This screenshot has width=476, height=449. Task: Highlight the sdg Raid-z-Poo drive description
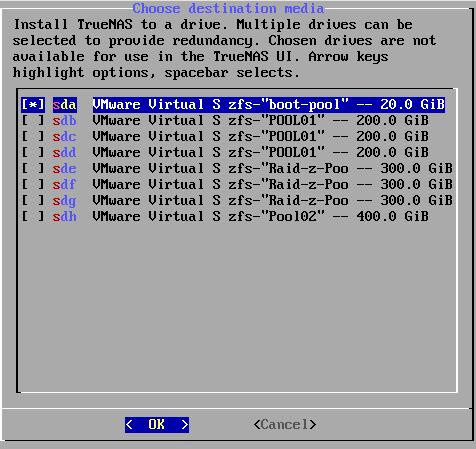point(273,201)
